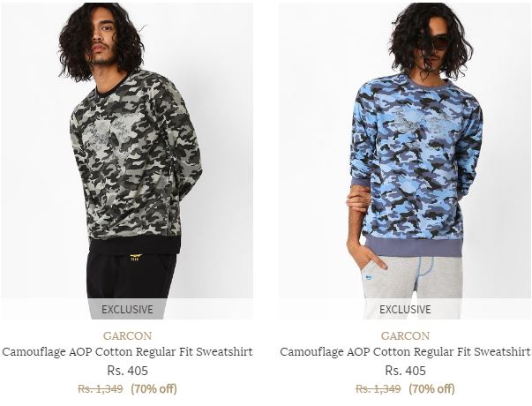Image resolution: width=532 pixels, height=406 pixels.
Task: Open the blue camouflage sweatshirt product image
Action: (405, 161)
